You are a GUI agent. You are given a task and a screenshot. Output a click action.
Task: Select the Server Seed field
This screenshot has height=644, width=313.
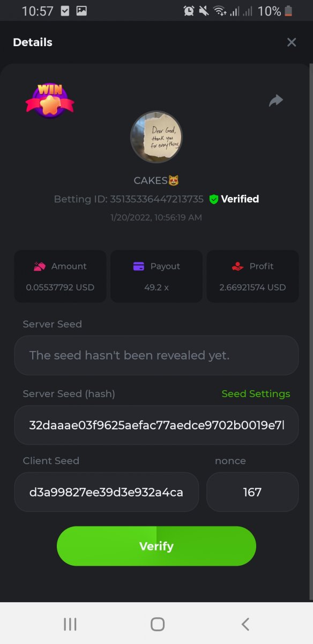[156, 355]
